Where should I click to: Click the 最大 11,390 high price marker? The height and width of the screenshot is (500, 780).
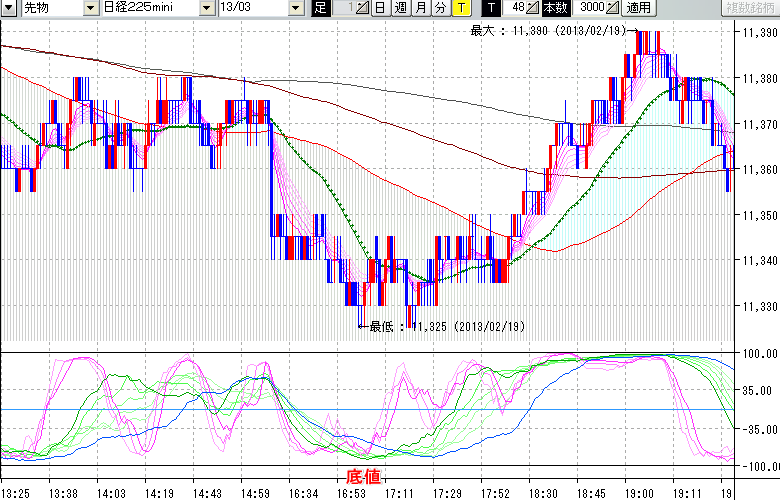pyautogui.click(x=548, y=31)
